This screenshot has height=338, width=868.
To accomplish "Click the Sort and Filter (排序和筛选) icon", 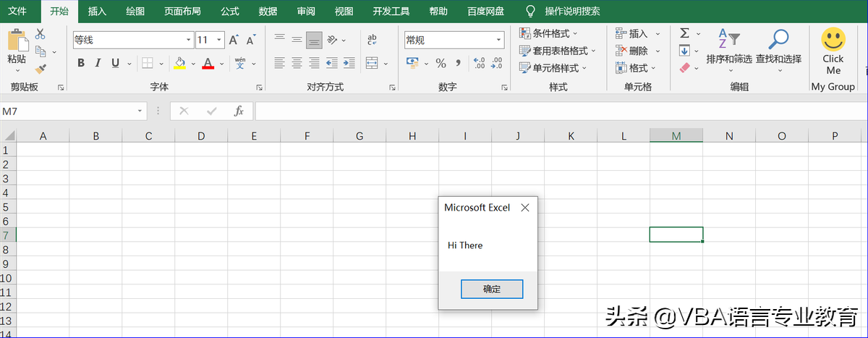I will 729,38.
